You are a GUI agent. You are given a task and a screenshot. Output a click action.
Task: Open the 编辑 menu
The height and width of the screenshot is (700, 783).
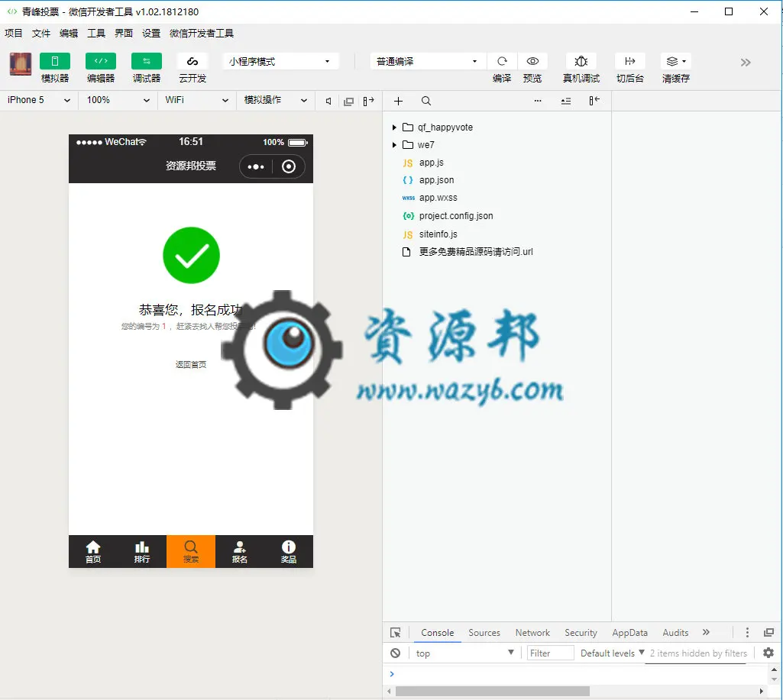(69, 34)
